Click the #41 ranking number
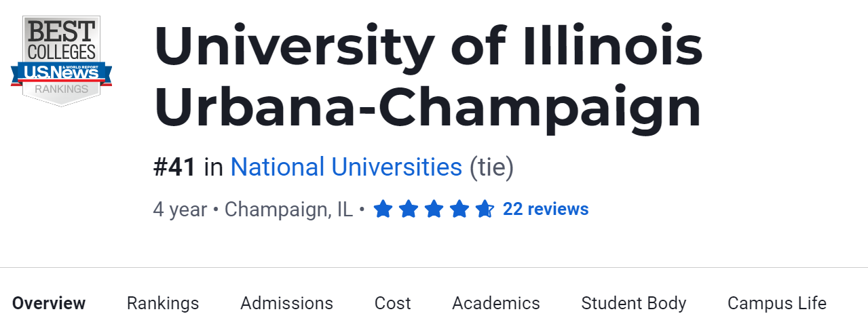This screenshot has height=316, width=868. click(174, 167)
